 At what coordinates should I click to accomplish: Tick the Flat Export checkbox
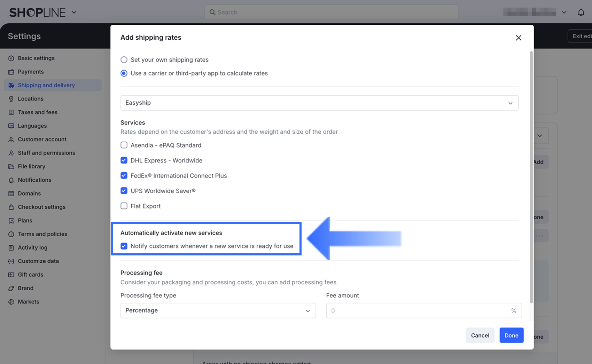(x=124, y=206)
